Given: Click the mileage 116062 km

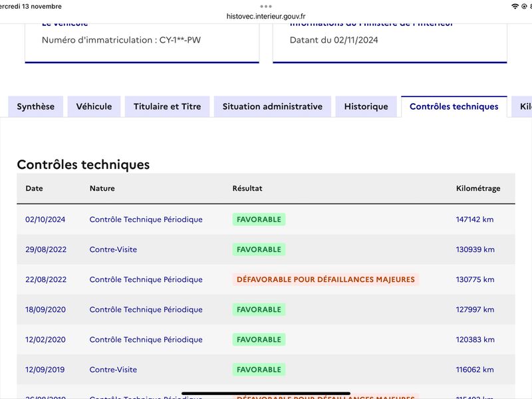Looking at the screenshot, I should click(x=475, y=370).
